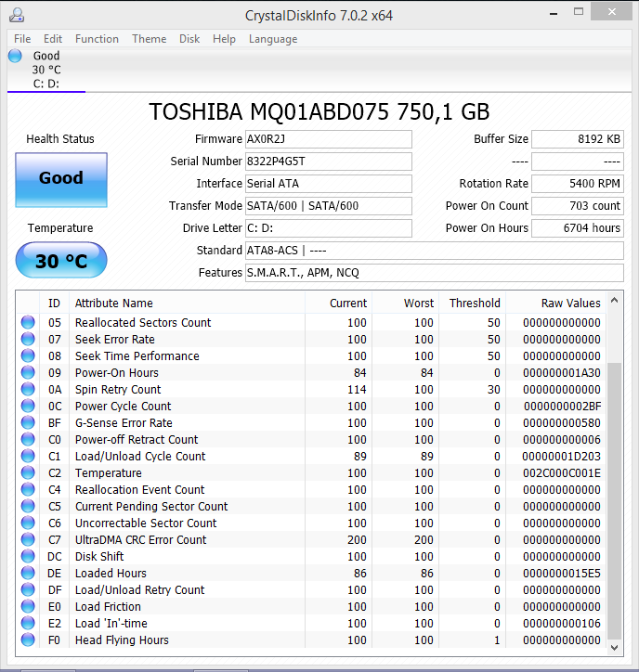Screen dimensions: 639x672
Task: Open the Disk menu
Action: pos(189,39)
